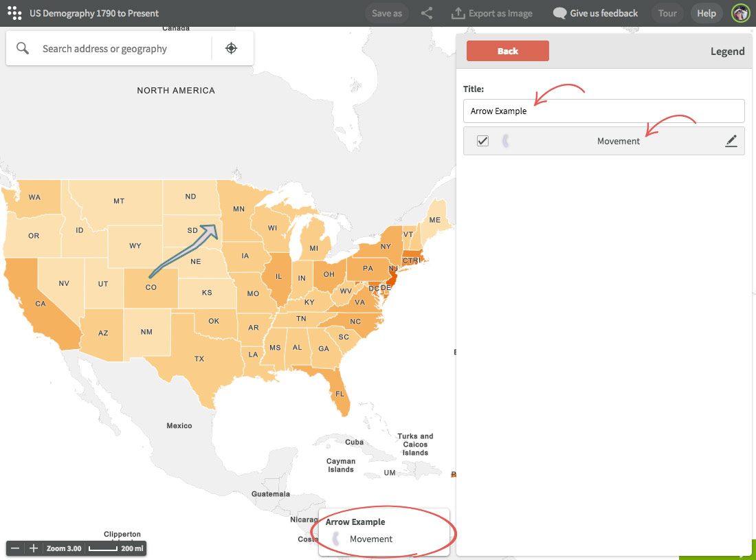Screen dimensions: 756x560
Task: Click the zoom out minus button
Action: 15,548
